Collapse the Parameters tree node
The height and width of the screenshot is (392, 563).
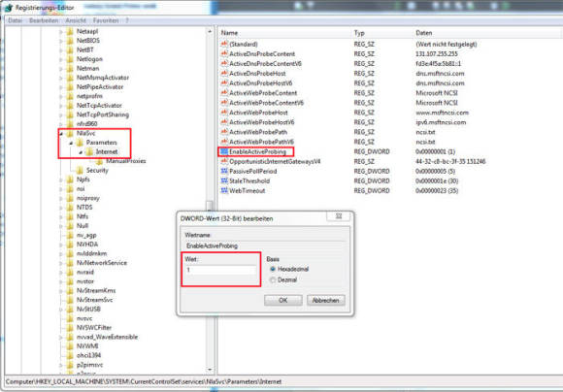pos(71,143)
